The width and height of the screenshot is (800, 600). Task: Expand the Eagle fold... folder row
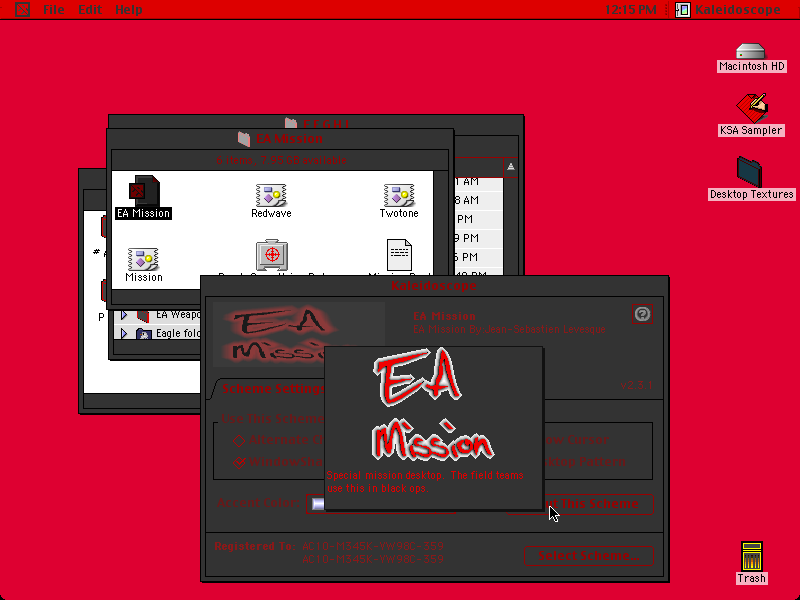click(x=124, y=333)
